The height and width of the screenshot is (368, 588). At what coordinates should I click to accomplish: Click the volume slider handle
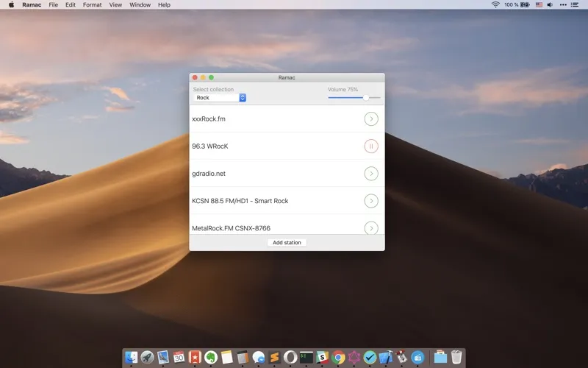pyautogui.click(x=365, y=98)
